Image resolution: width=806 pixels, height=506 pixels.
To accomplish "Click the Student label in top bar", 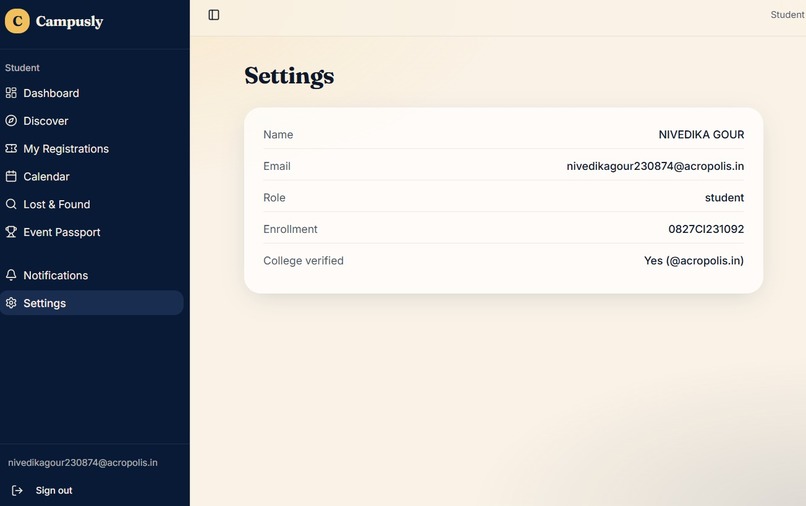I will [787, 15].
